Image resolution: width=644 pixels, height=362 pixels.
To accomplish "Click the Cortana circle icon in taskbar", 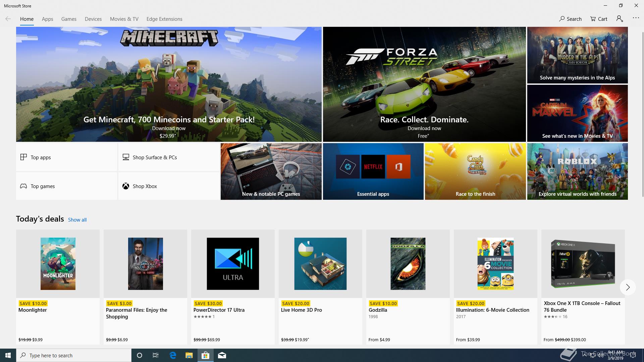I will coord(140,355).
